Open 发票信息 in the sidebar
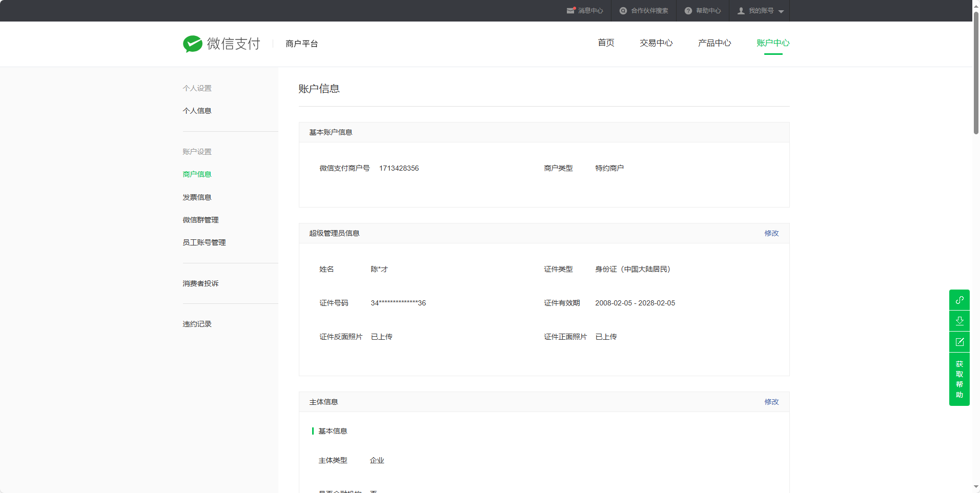Image resolution: width=980 pixels, height=493 pixels. (197, 197)
